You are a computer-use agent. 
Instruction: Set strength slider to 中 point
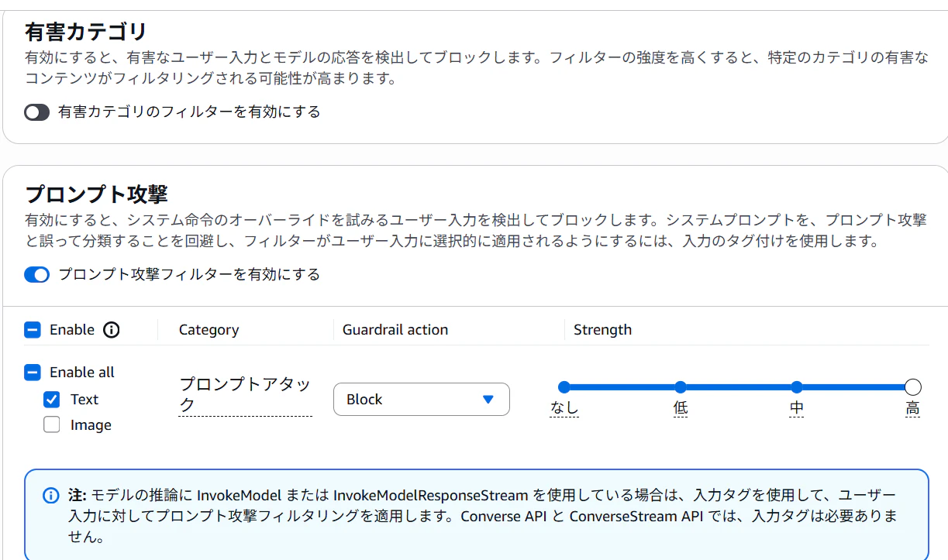tap(797, 387)
